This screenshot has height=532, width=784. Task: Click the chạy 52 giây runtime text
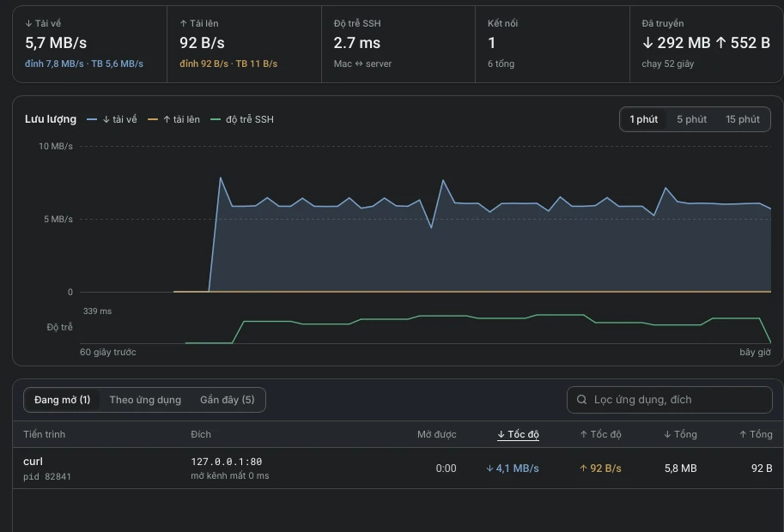pyautogui.click(x=668, y=64)
